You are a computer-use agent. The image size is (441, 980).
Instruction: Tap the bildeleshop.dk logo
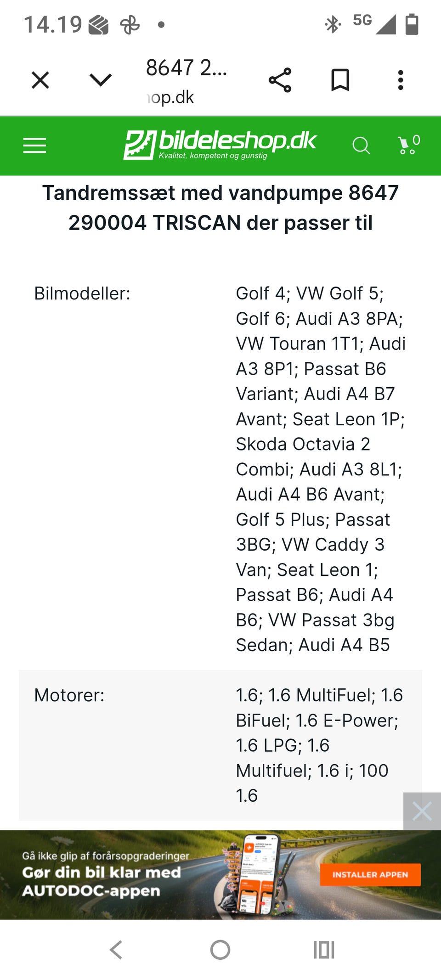click(220, 143)
